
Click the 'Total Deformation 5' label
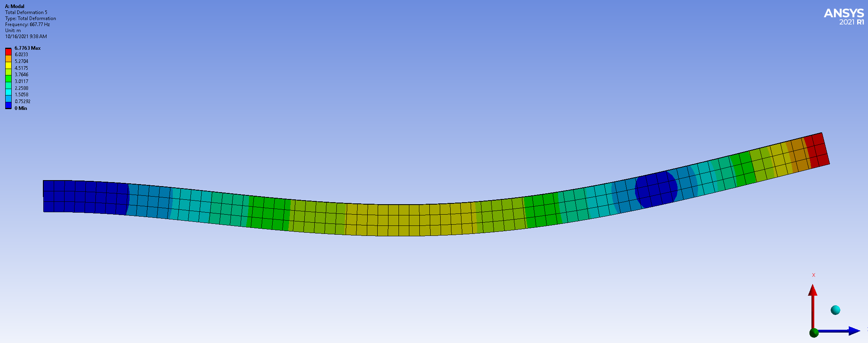pos(26,12)
